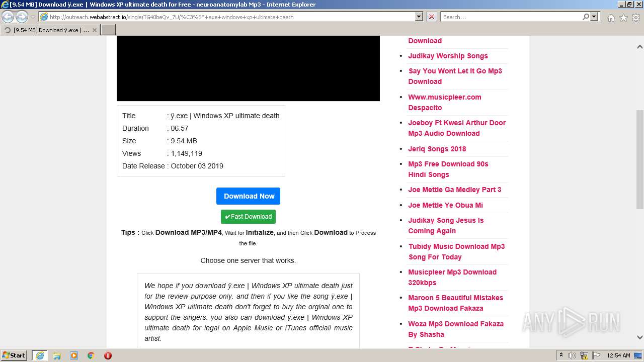
Task: Click the green Fast Download button
Action: (x=248, y=217)
